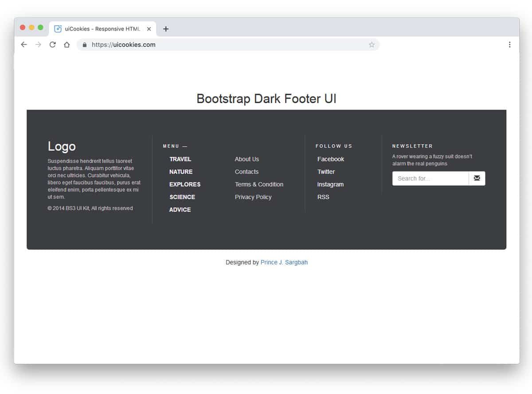Focus the address bar showing uicookies.com

(228, 44)
